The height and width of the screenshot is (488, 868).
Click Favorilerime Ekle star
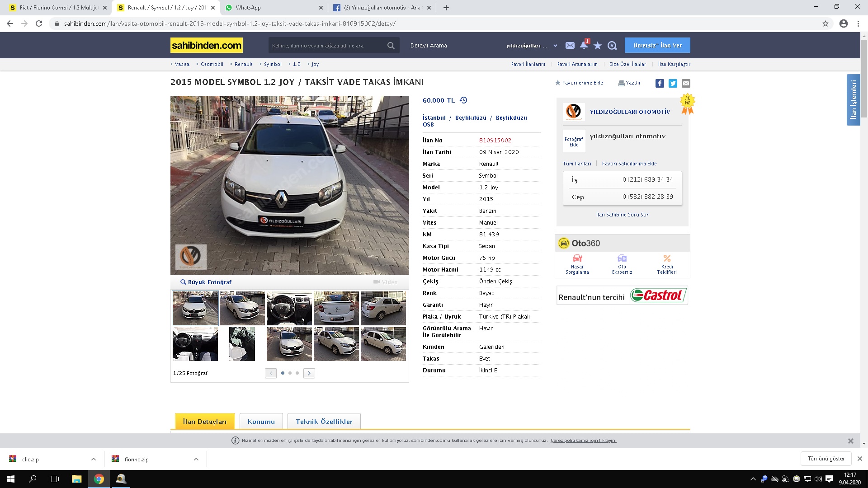(557, 83)
